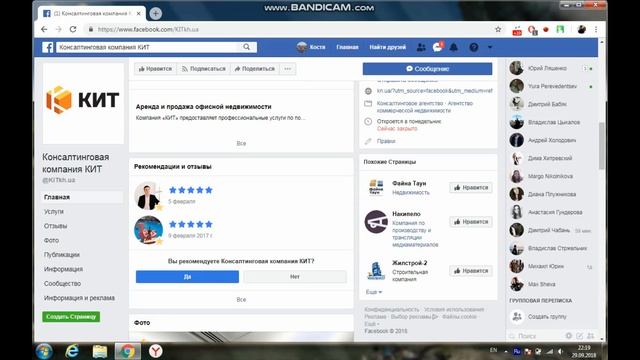Answer Нет to recommendation question
The height and width of the screenshot is (360, 640).
295,277
